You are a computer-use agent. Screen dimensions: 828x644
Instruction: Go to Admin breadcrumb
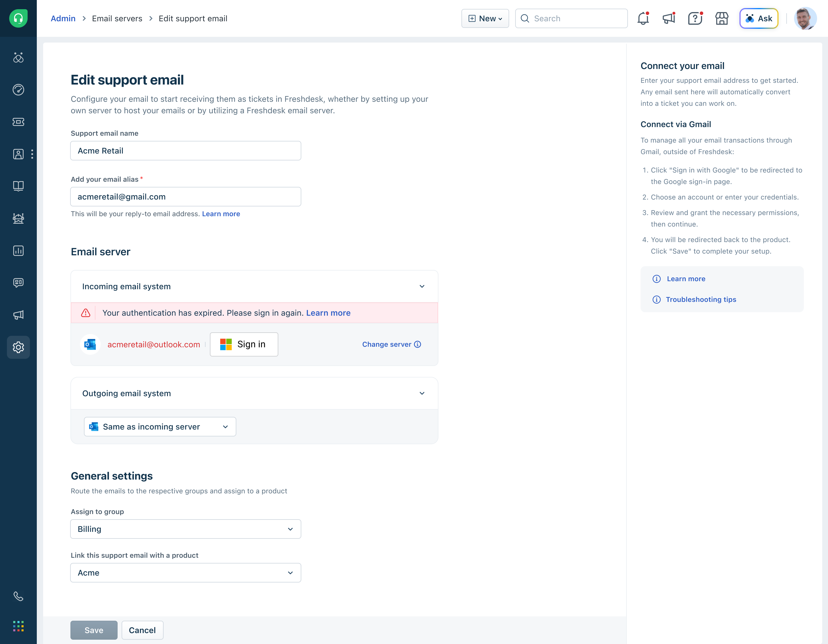(63, 18)
